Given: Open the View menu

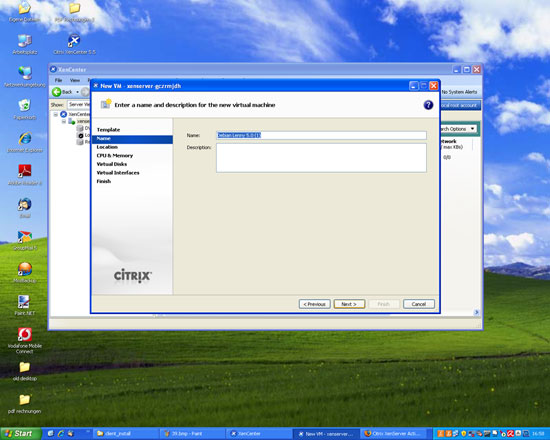Looking at the screenshot, I should point(75,80).
